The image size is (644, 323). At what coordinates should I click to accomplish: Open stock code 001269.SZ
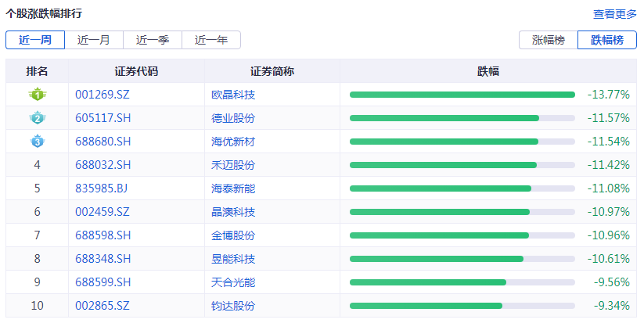point(103,95)
